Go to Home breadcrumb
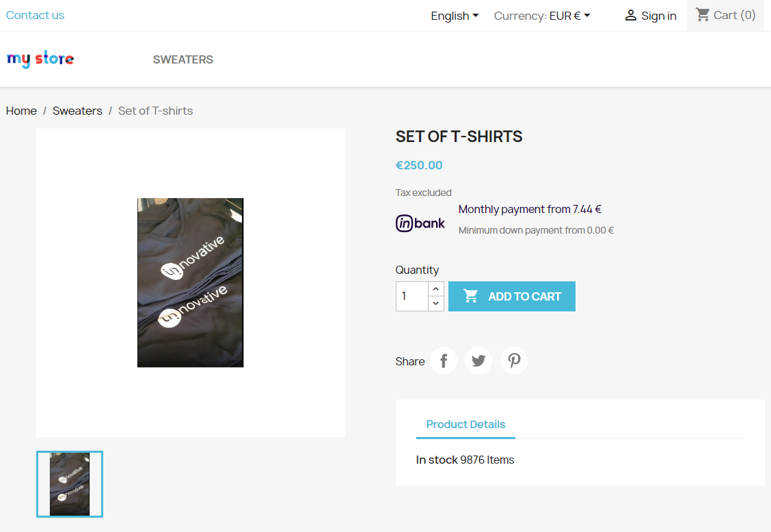The width and height of the screenshot is (771, 532). coord(21,111)
